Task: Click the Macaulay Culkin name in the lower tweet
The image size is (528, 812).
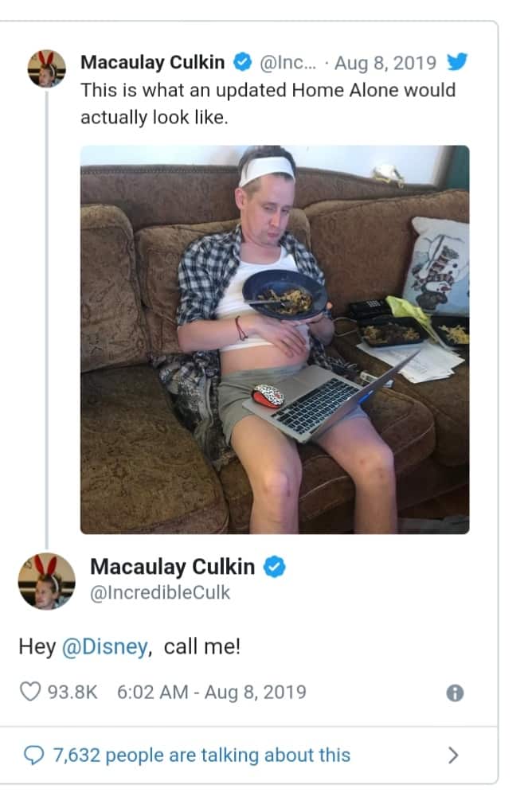Action: coord(173,567)
